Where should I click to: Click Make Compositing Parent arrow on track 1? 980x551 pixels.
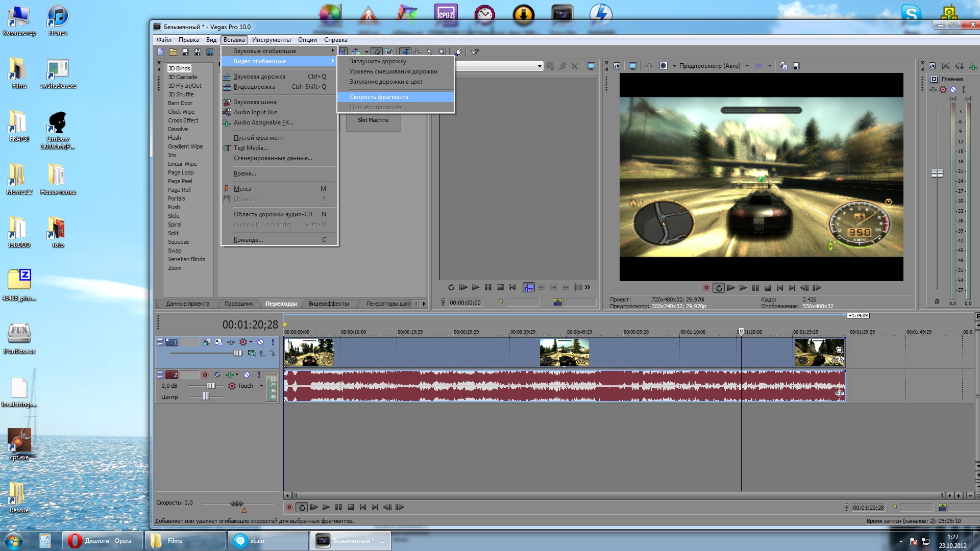(262, 353)
